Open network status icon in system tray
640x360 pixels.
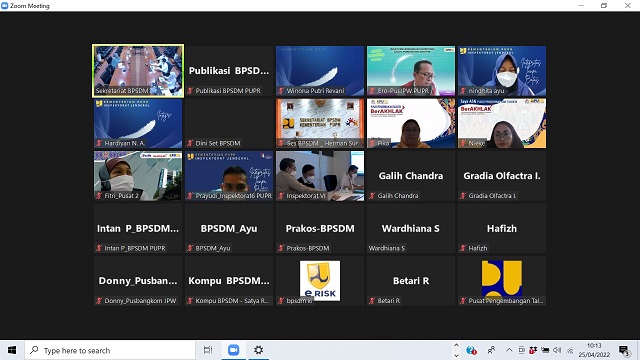click(570, 350)
